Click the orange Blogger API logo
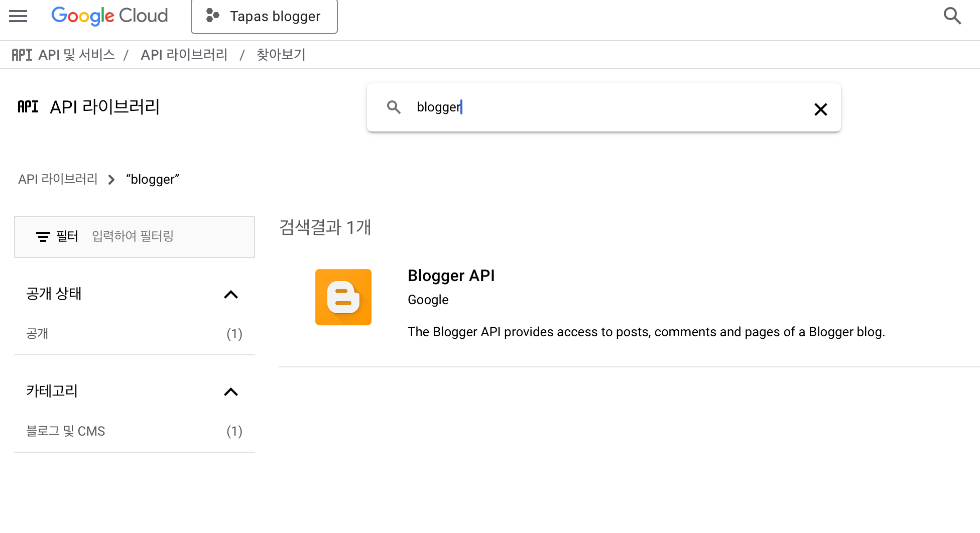 coord(343,297)
